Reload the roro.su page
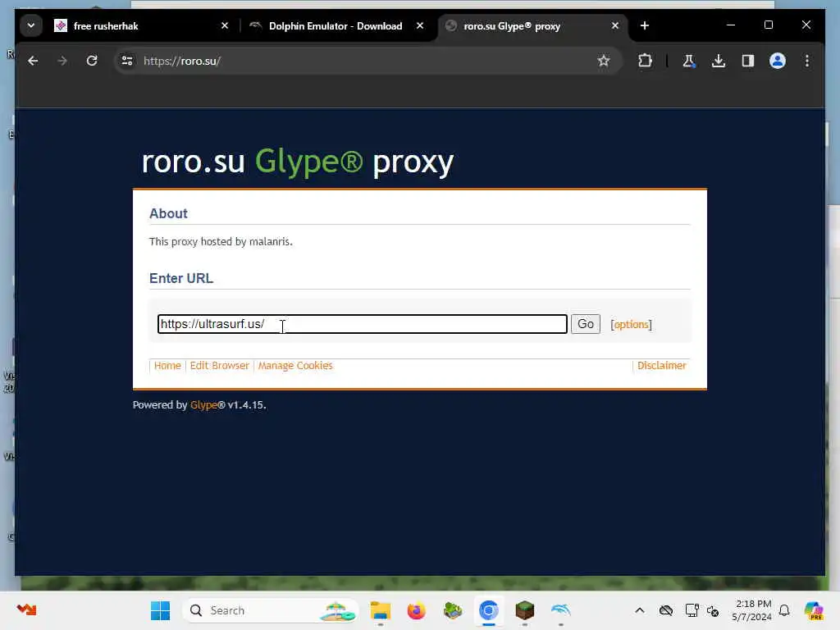The height and width of the screenshot is (630, 840). pyautogui.click(x=92, y=61)
